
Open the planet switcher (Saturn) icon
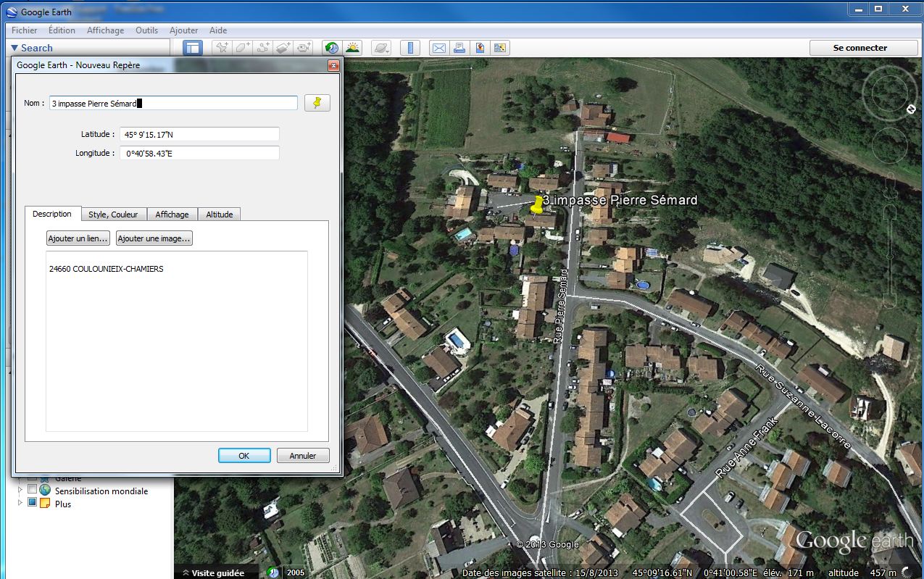pos(381,48)
